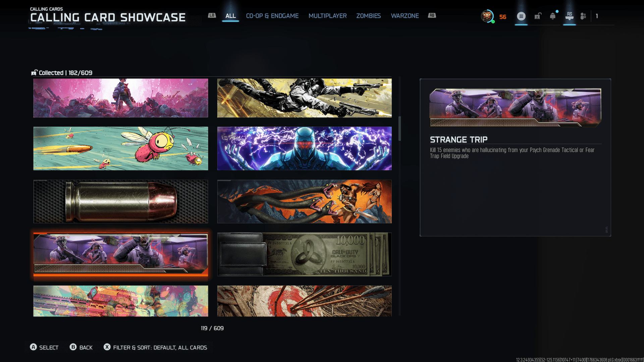
Task: Click the calling card list scrollbar
Action: 399,129
